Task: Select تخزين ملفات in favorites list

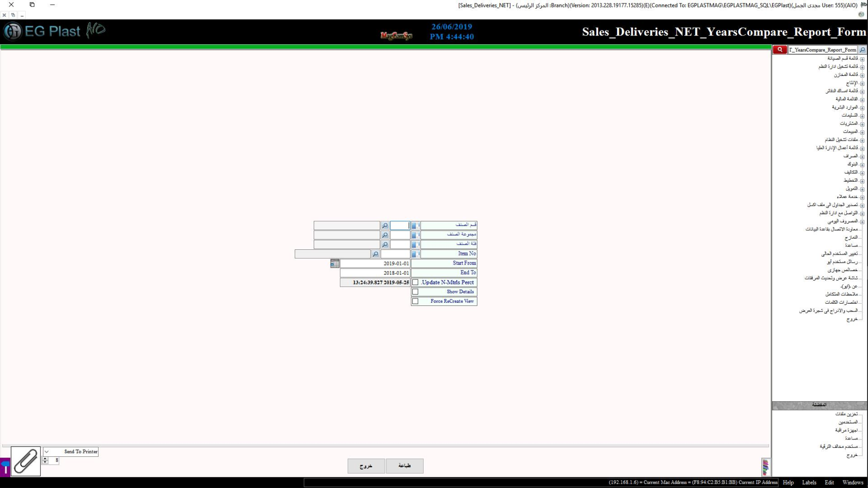Action: pos(847,414)
